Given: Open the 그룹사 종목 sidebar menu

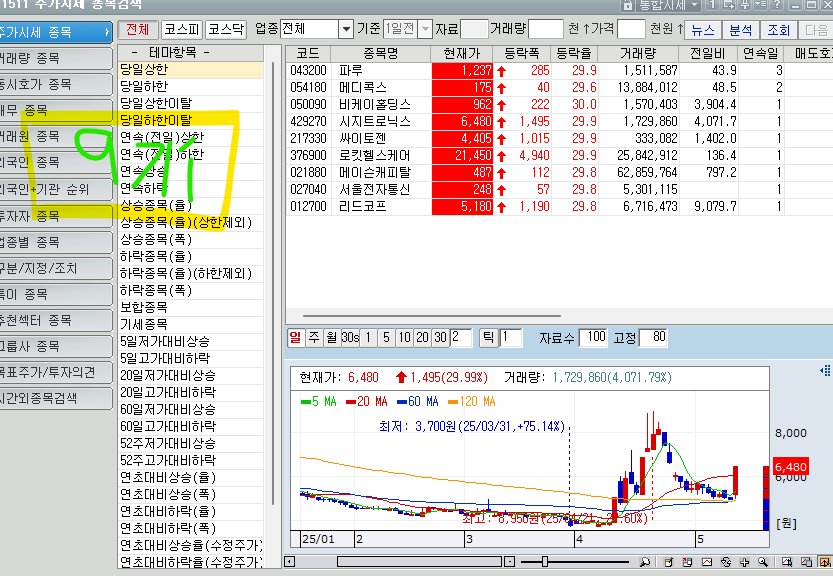Looking at the screenshot, I should 55,346.
